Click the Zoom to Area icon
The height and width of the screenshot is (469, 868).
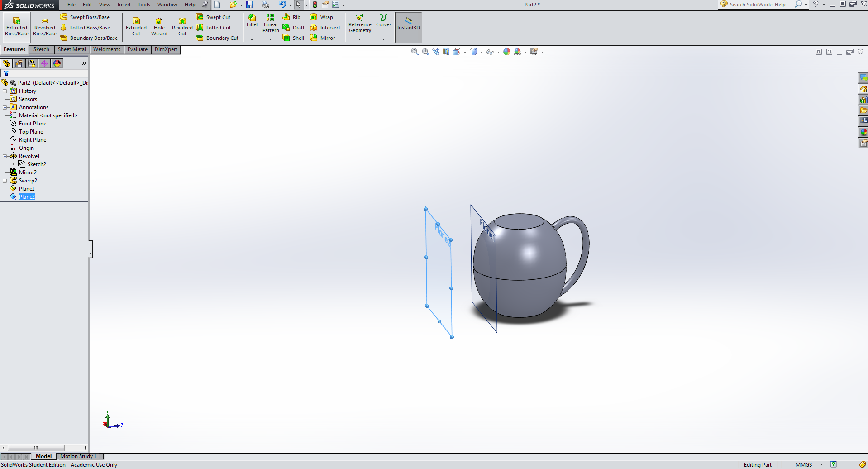click(425, 52)
